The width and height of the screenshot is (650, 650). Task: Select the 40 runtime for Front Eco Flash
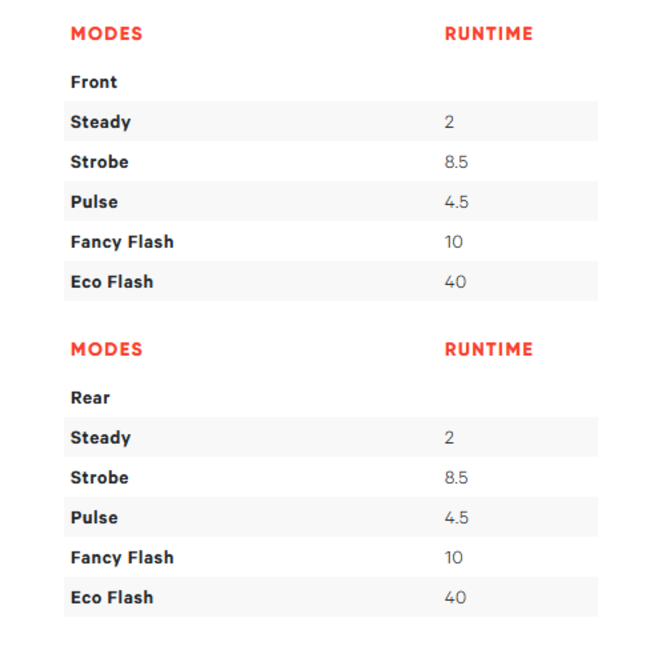tap(455, 282)
